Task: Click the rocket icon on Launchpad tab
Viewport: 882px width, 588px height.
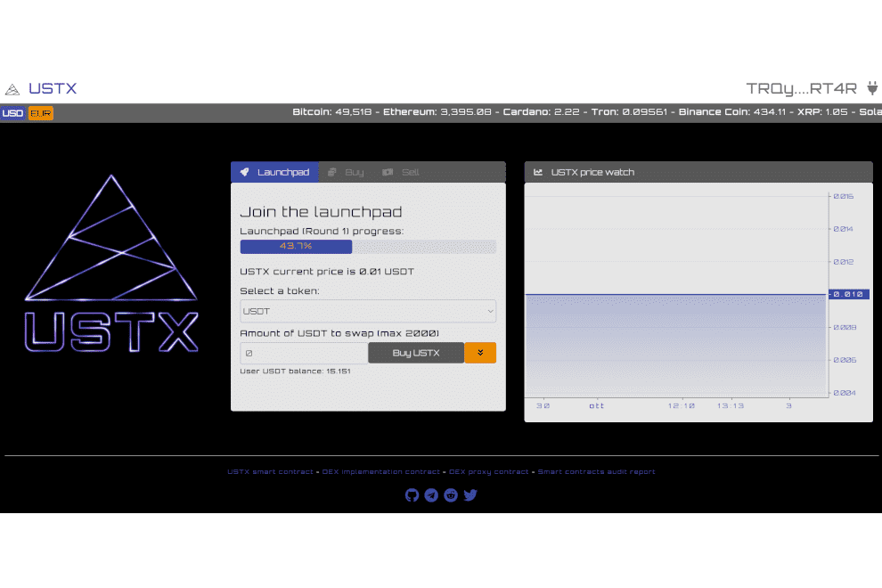Action: click(x=244, y=172)
